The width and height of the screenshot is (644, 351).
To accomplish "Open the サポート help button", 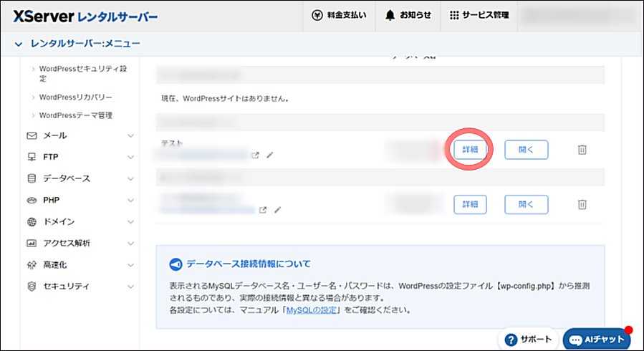I will click(x=528, y=340).
